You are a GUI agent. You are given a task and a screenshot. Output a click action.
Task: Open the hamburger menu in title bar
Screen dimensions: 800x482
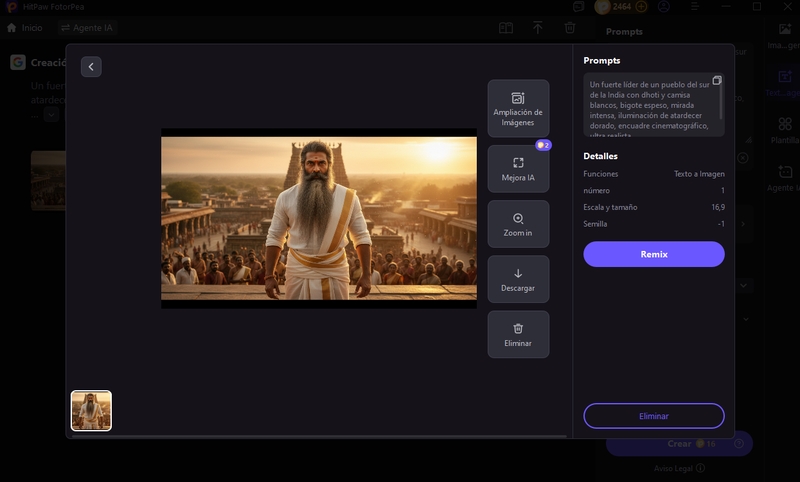tap(695, 7)
